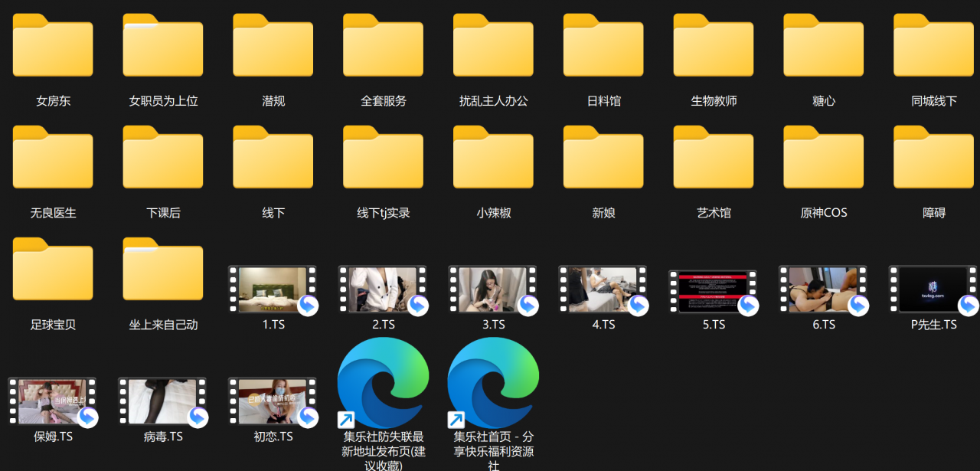The image size is (980, 471).
Task: Select the 艺术馆 folder icon
Action: (714, 158)
